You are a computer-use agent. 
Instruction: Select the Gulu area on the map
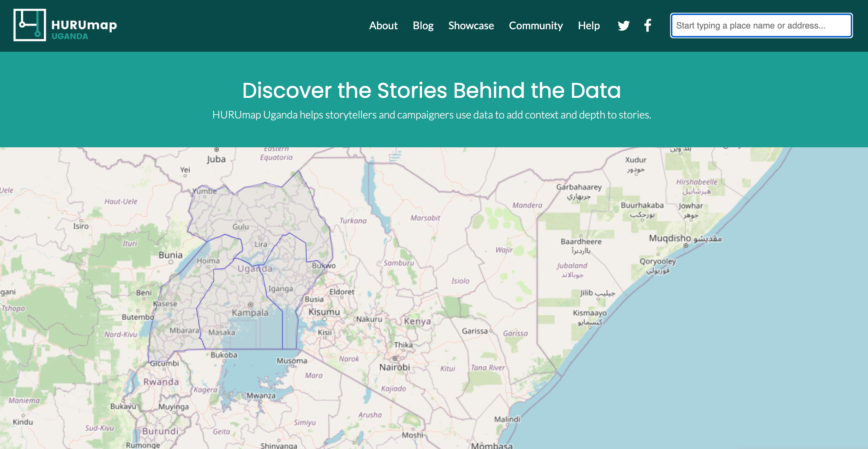[240, 226]
